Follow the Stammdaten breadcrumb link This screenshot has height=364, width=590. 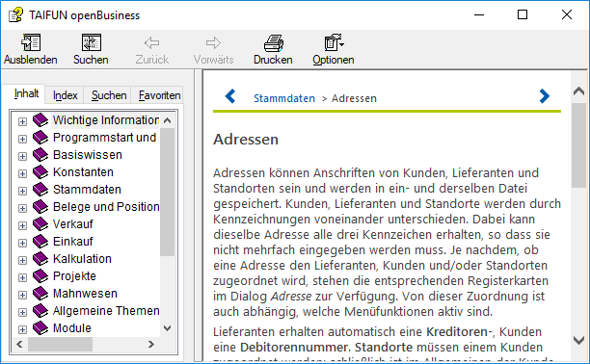(284, 98)
